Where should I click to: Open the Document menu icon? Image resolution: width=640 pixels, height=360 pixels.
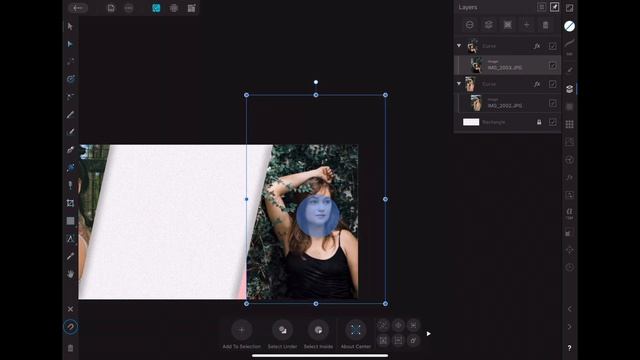point(111,8)
